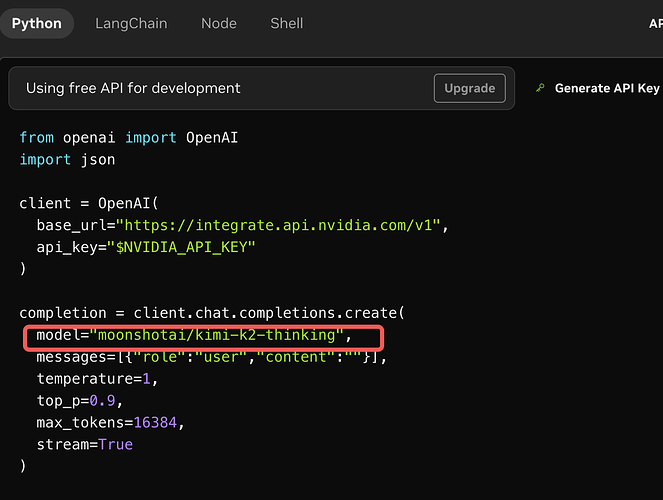Viewport: 663px width, 500px height.
Task: Click the 'client = OpenAI(' line
Action: [x=89, y=203]
